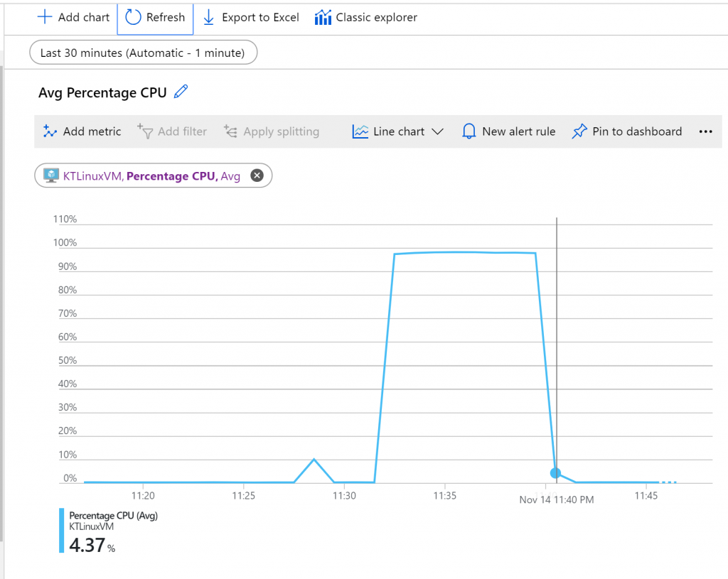Screen dimensions: 728x579
Task: Click the Refresh circular arrow icon
Action: [133, 17]
